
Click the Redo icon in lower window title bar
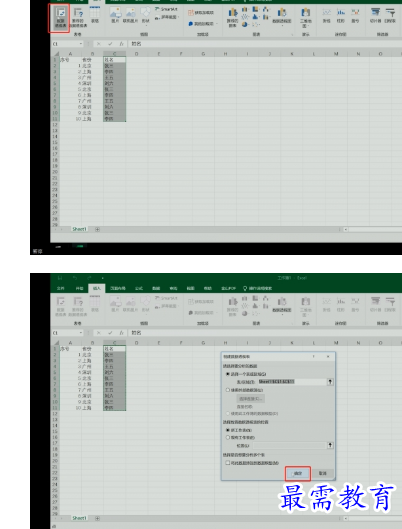pos(89,278)
